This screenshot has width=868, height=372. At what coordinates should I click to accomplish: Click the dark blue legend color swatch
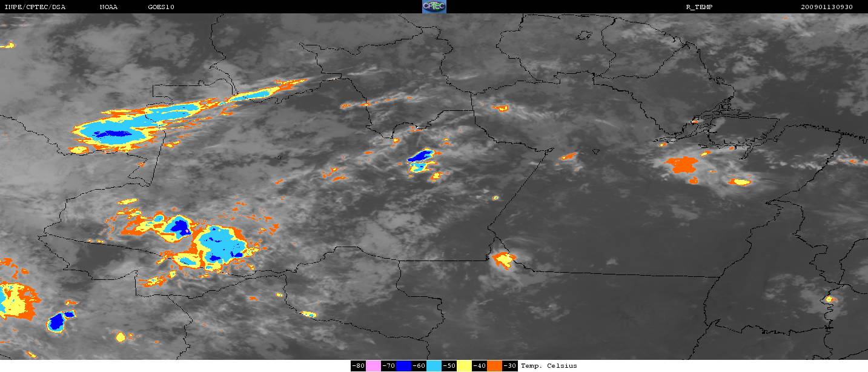[x=403, y=366]
